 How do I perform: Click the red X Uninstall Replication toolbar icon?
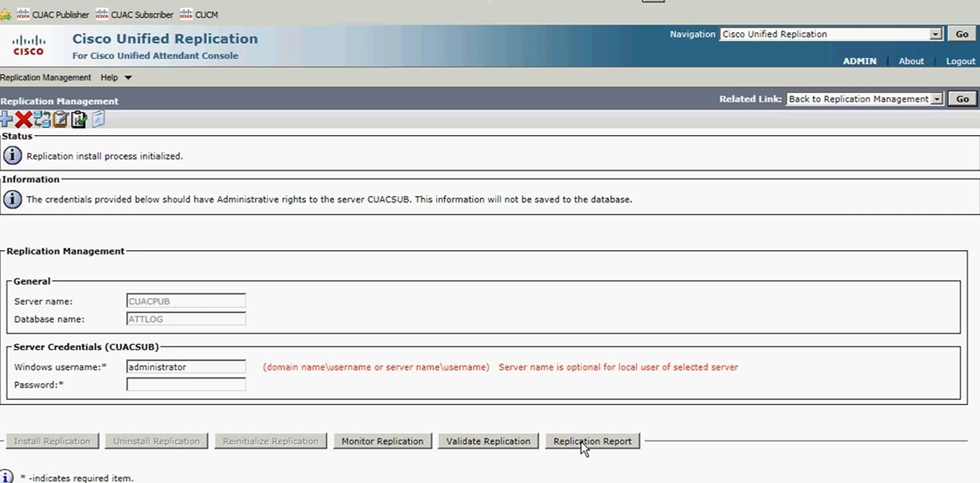pos(23,119)
